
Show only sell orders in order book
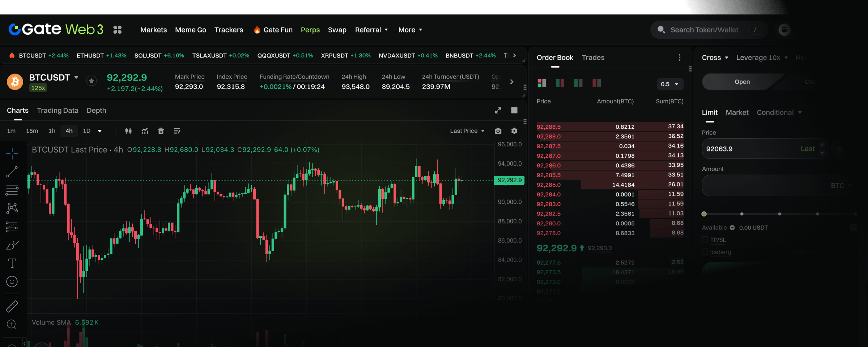(x=596, y=83)
